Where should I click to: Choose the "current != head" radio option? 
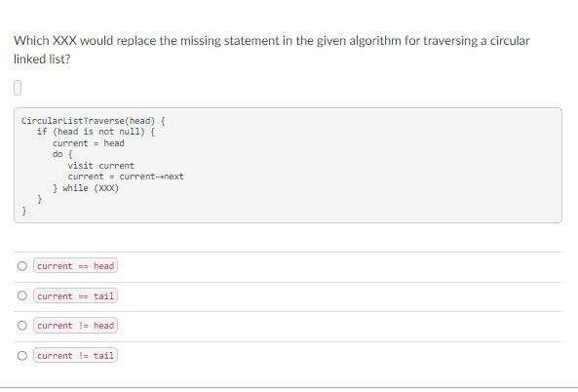coord(22,326)
